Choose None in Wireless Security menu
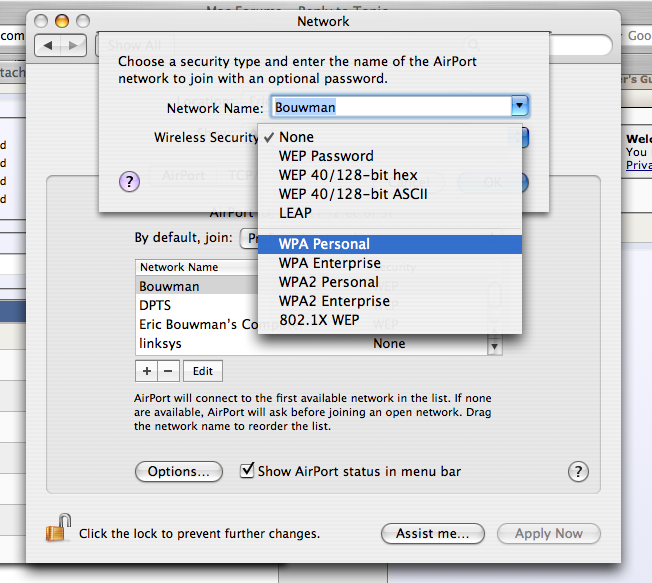This screenshot has width=652, height=583. pos(390,137)
